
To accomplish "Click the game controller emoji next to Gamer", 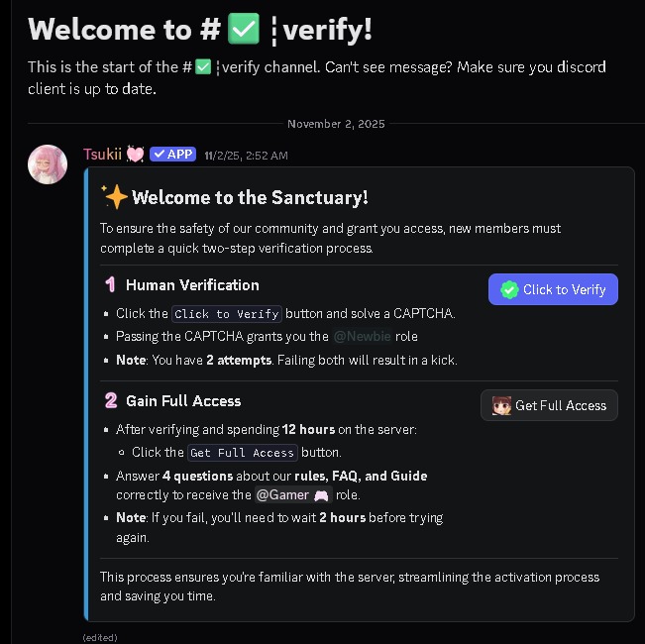I will tap(321, 495).
